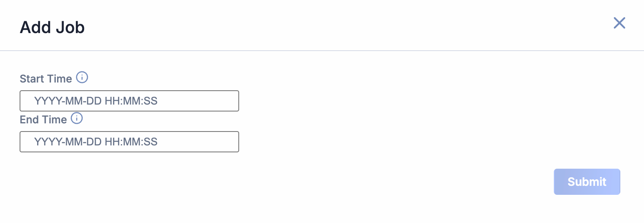Click the End Time input field
This screenshot has width=644, height=223.
point(129,142)
